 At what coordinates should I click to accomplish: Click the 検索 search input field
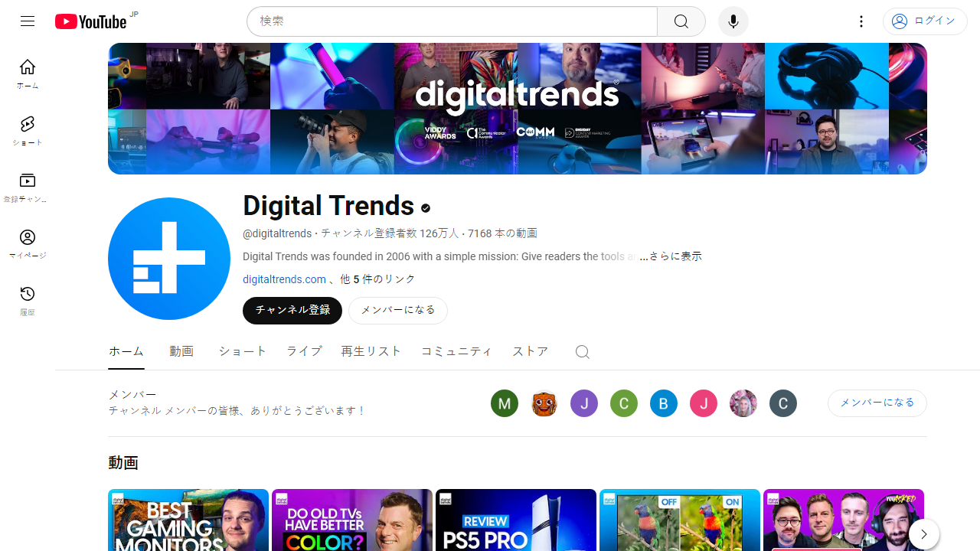pos(452,21)
